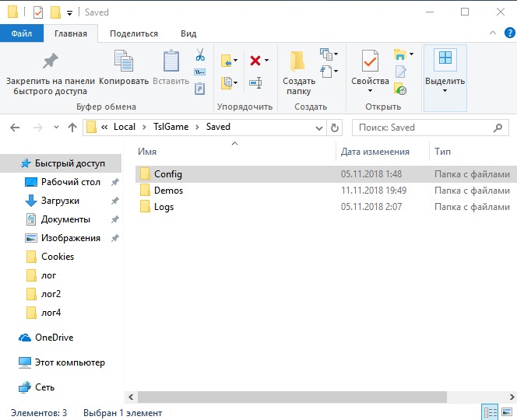This screenshot has height=420, width=517.
Task: Select the Logs folder row
Action: click(x=326, y=207)
